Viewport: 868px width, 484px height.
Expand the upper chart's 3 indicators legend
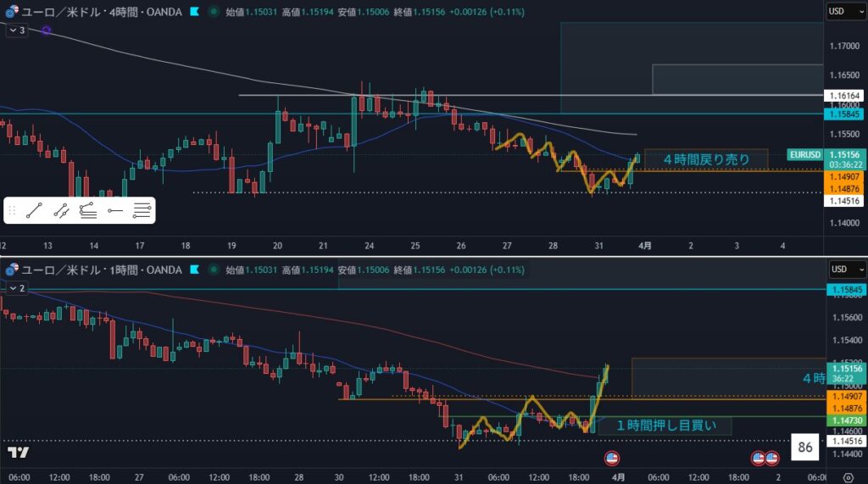(16, 31)
